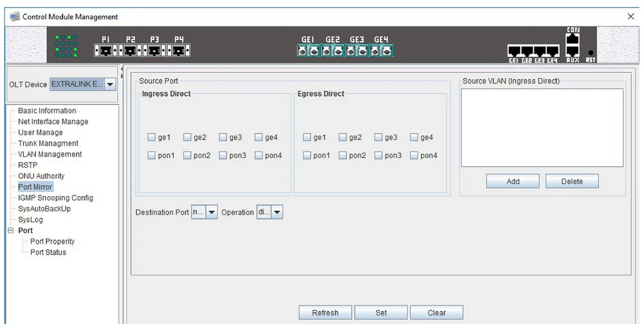Screen dimensions: 644x327
Task: Enable ge1 checkbox under Ingress Direct
Action: [151, 137]
